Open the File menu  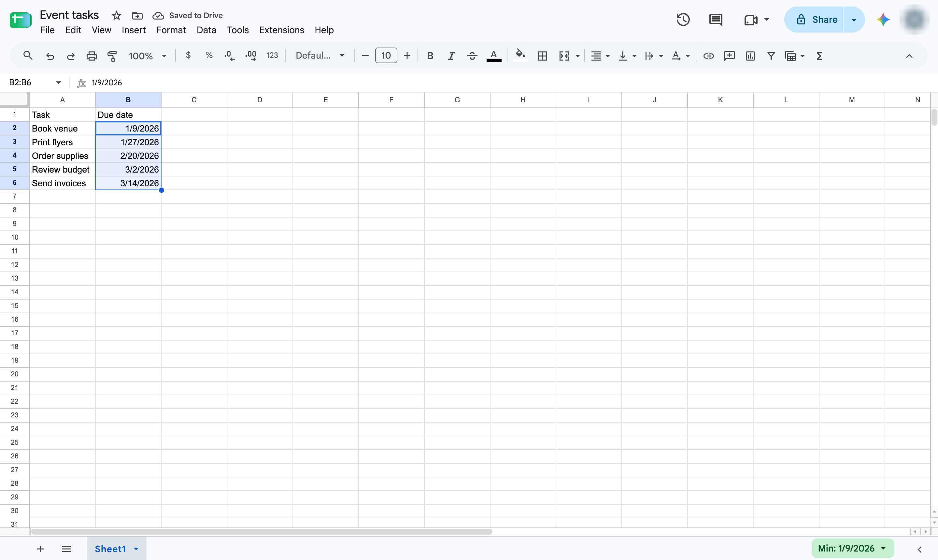48,30
